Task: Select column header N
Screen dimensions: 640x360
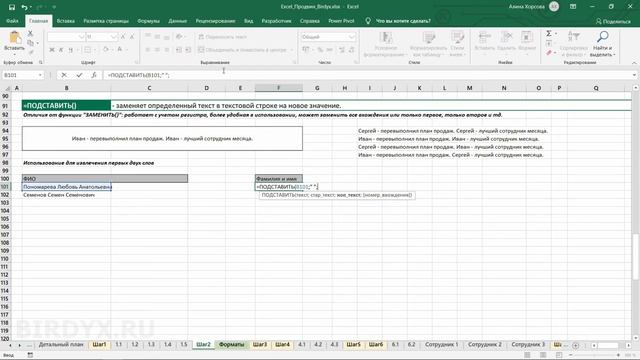Action: point(504,88)
